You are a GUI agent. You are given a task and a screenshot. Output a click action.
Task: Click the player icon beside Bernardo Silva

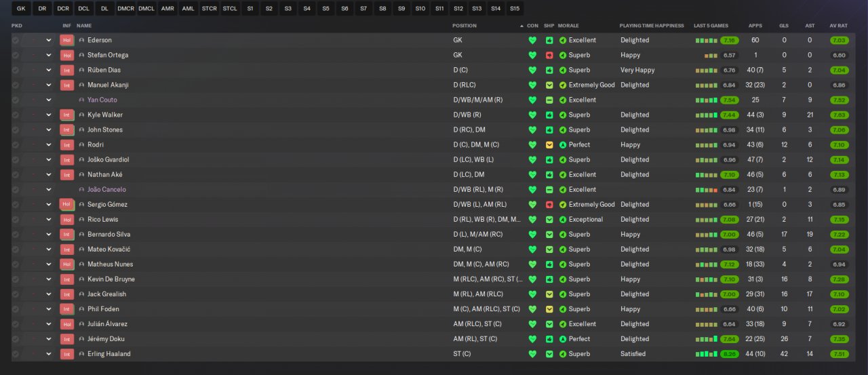(81, 235)
